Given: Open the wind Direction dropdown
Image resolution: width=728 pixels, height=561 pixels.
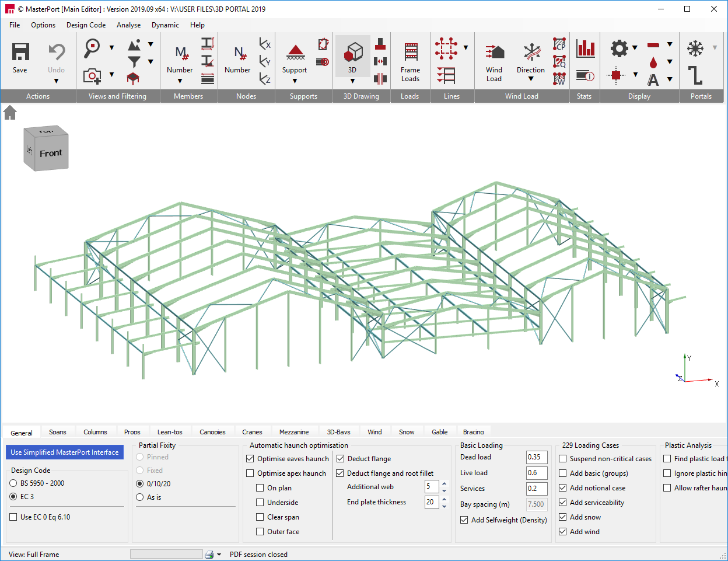Looking at the screenshot, I should 531,79.
